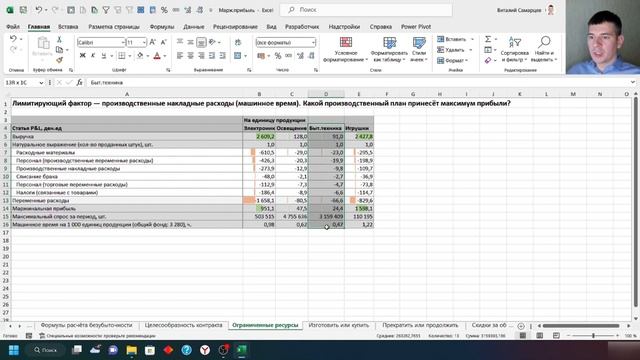Align text right icon
The width and height of the screenshot is (640, 360).
201,56
